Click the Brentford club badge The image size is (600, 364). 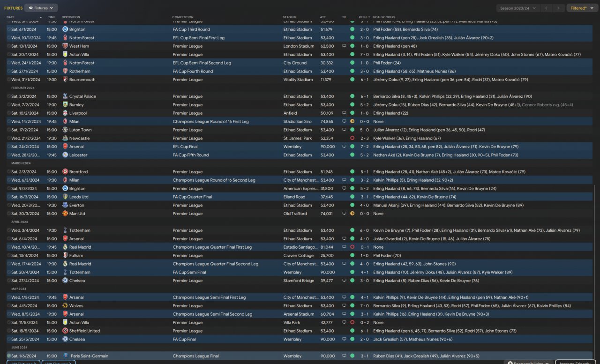(x=65, y=172)
